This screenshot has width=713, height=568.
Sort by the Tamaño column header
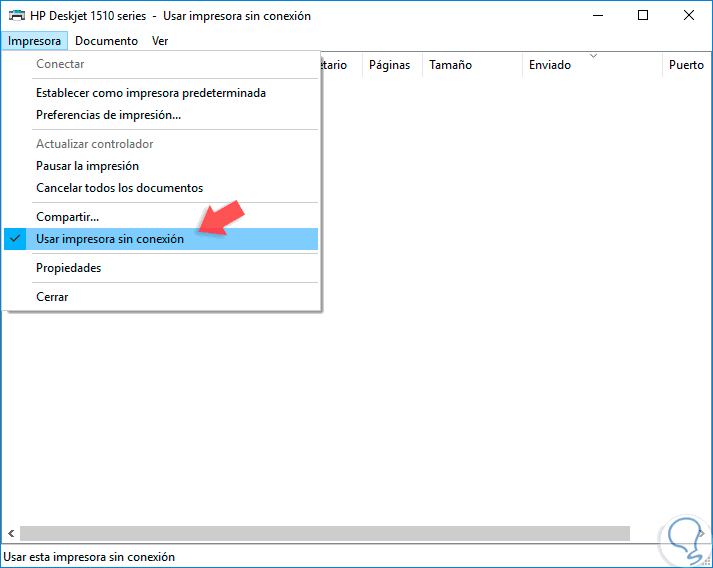(x=472, y=65)
